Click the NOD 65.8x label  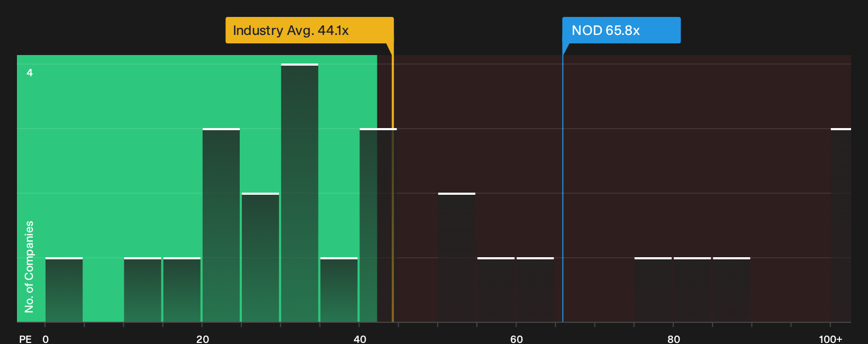621,30
